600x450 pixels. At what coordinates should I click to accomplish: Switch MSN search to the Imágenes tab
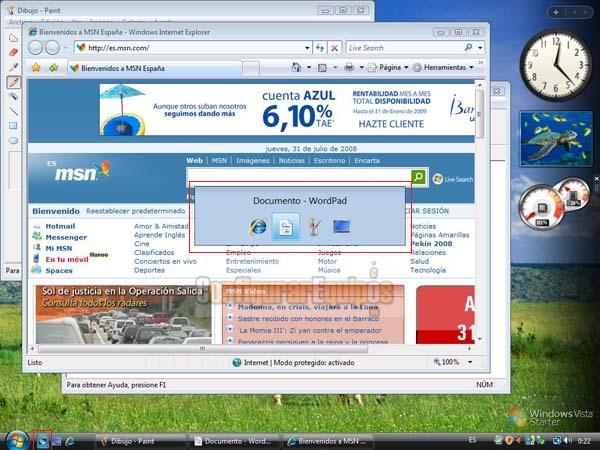(x=253, y=161)
